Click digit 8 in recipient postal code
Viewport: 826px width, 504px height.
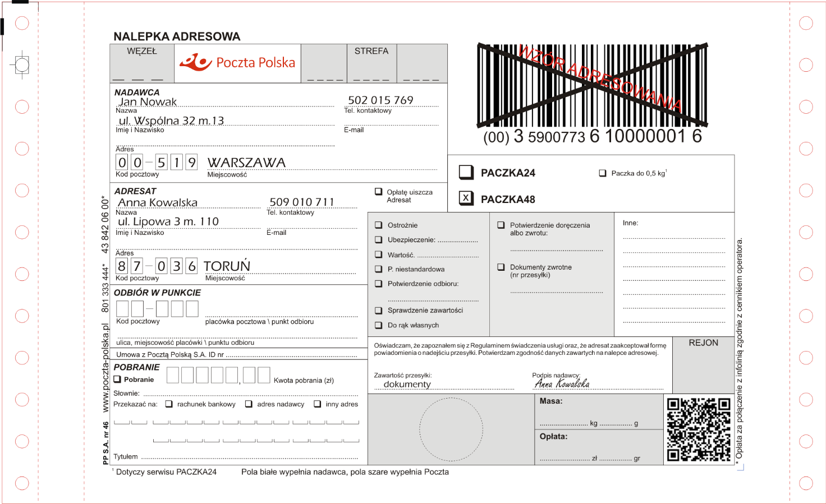click(122, 266)
